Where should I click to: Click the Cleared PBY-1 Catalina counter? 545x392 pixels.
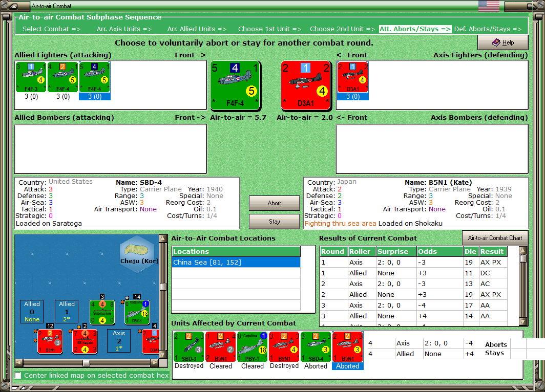pyautogui.click(x=253, y=347)
